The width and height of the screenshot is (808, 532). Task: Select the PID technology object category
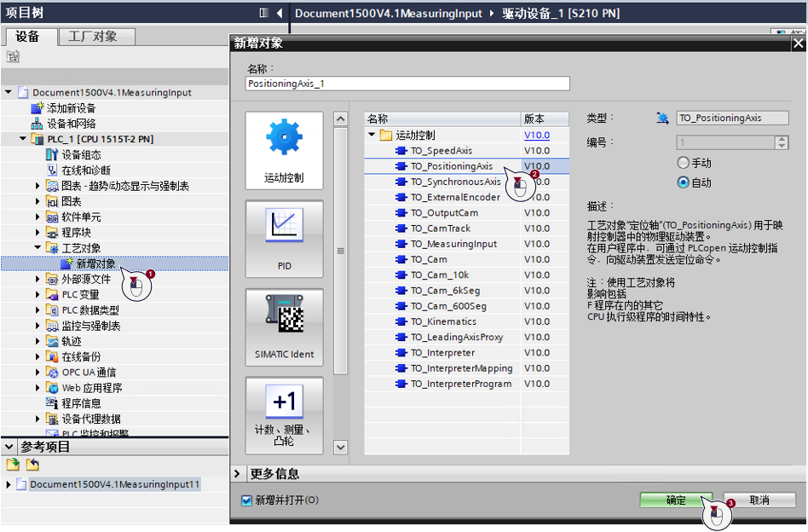pos(285,239)
